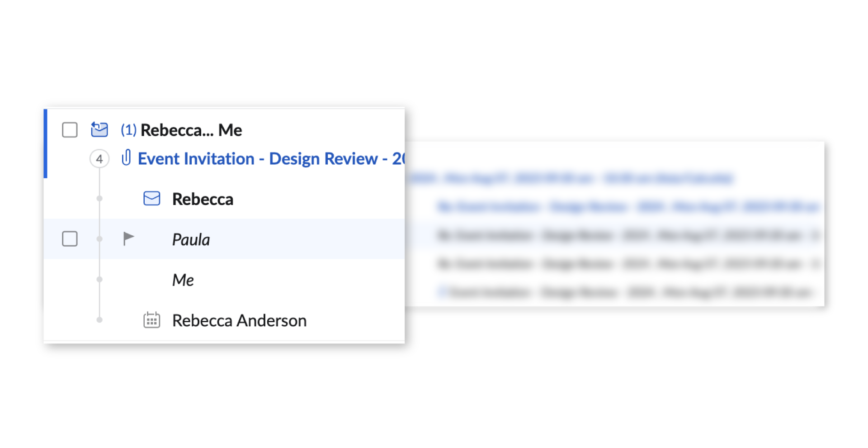Click the replied mail icon
Viewport: 868px width, 448px height.
(99, 129)
